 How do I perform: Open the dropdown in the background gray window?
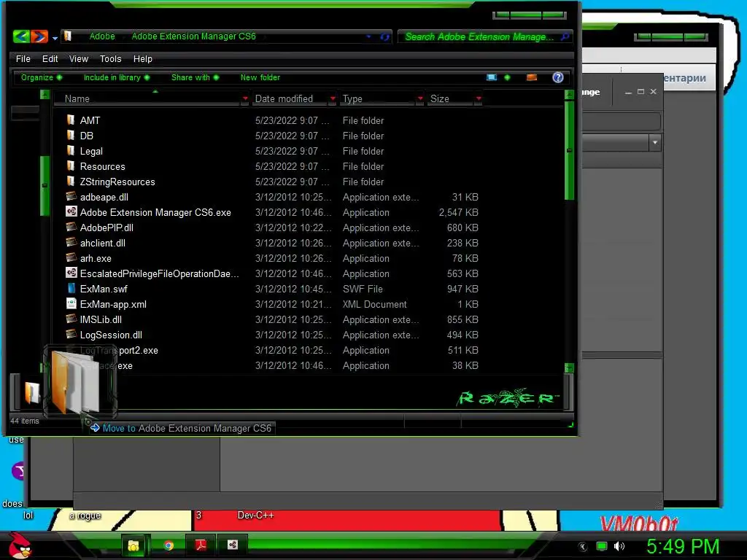655,142
